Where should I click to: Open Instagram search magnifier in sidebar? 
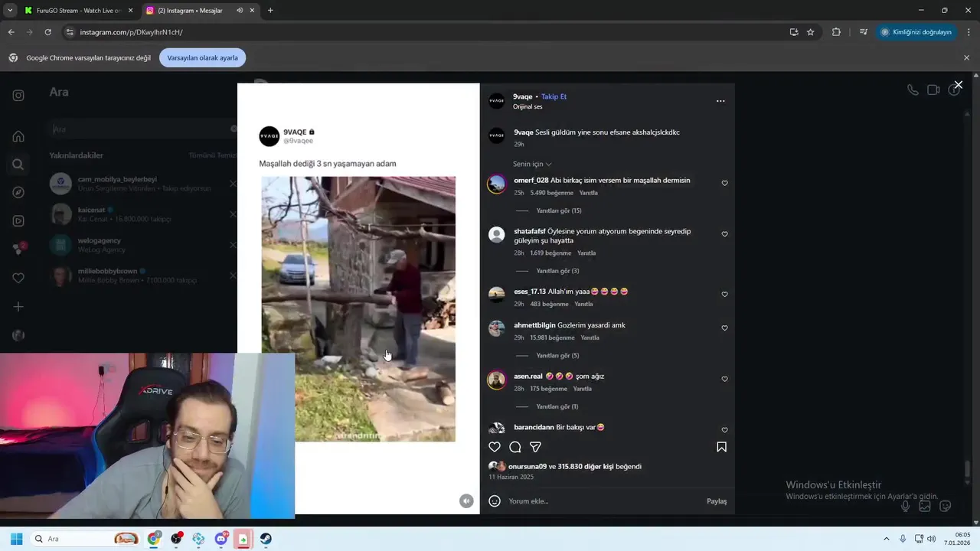[18, 165]
